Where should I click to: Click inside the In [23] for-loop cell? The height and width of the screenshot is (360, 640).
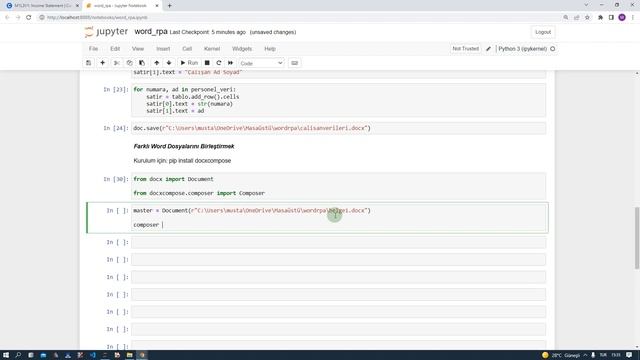[x=338, y=100]
